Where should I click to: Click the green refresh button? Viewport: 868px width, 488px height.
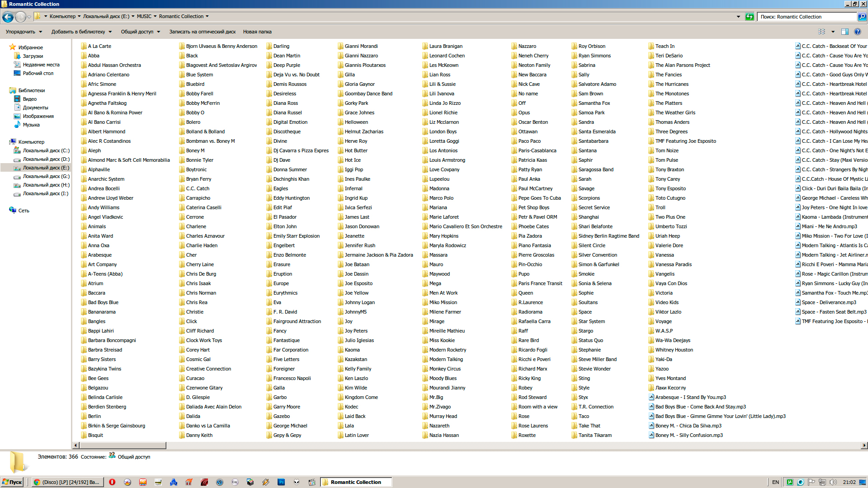pyautogui.click(x=750, y=17)
